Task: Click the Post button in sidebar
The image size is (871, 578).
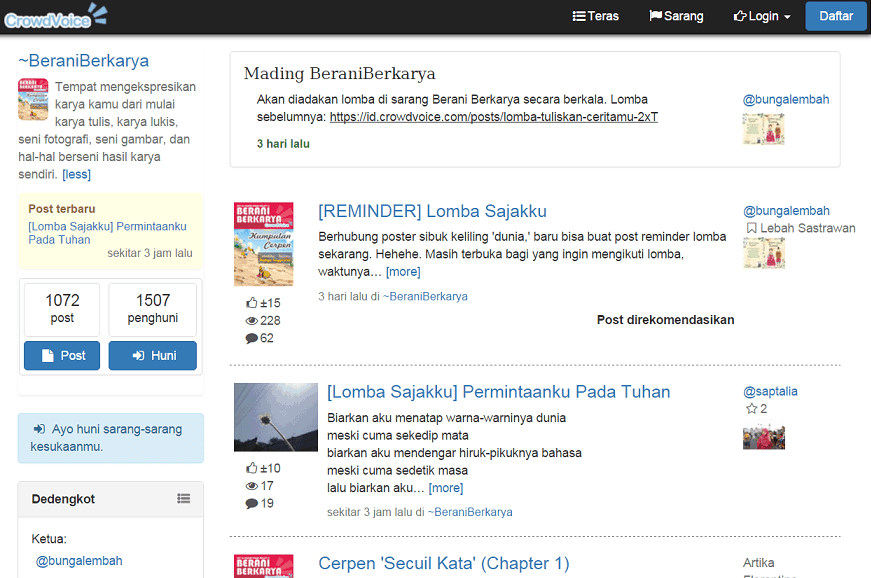Action: coord(62,356)
